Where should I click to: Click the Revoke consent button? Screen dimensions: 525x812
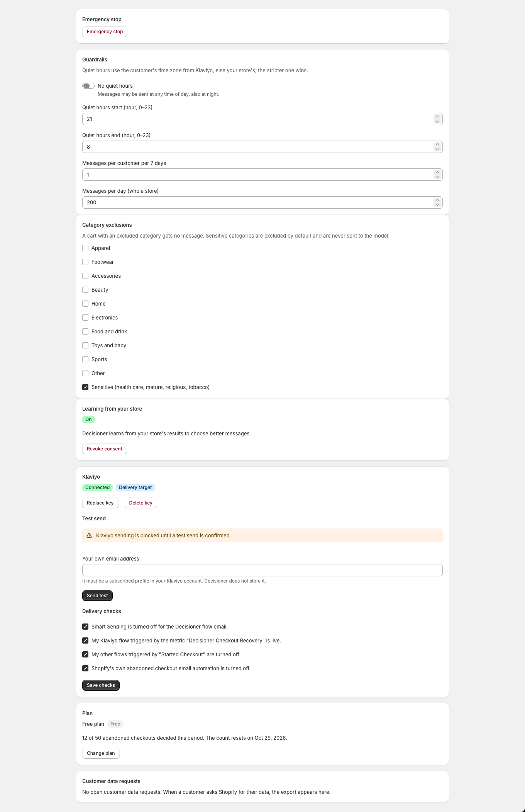tap(105, 449)
